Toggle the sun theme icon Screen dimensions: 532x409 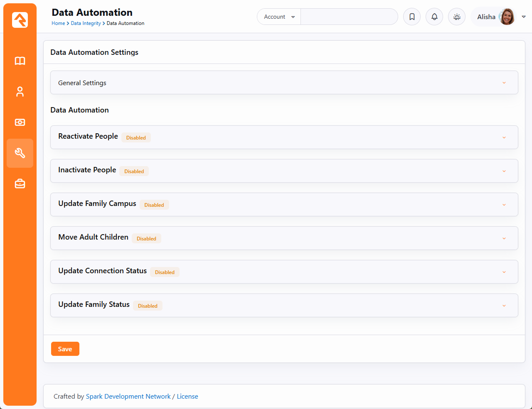pyautogui.click(x=457, y=17)
